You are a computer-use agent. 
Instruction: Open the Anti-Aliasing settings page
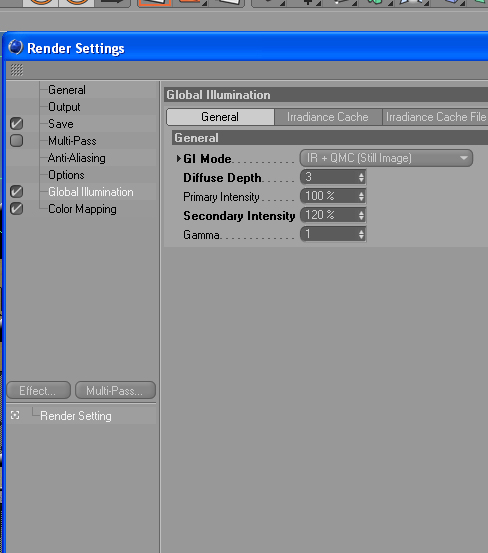pyautogui.click(x=77, y=158)
